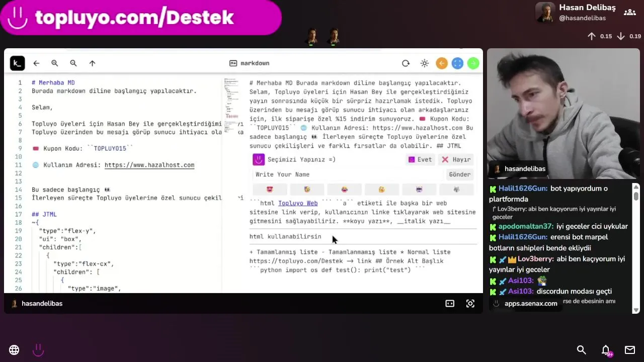
Task: Focus the Write Your Name field
Action: coord(348,174)
